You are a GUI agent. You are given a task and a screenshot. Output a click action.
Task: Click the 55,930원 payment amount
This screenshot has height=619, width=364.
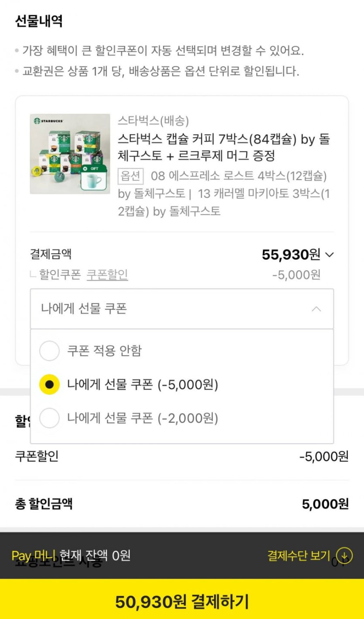[291, 255]
